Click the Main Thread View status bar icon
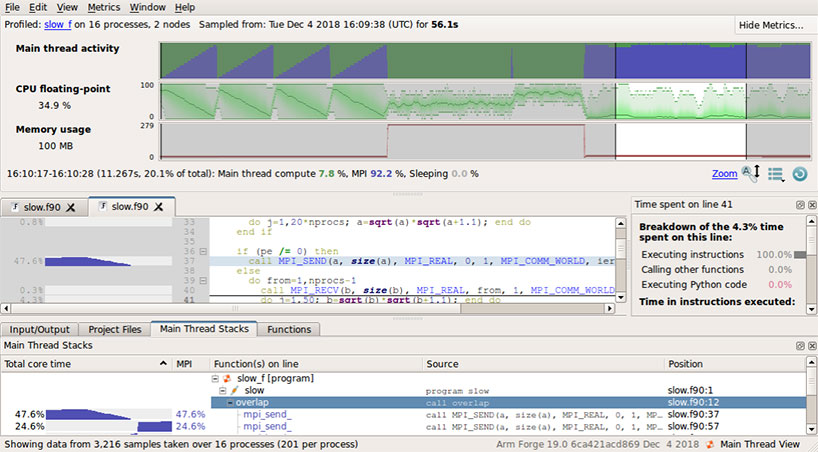This screenshot has width=818, height=452. click(x=710, y=443)
